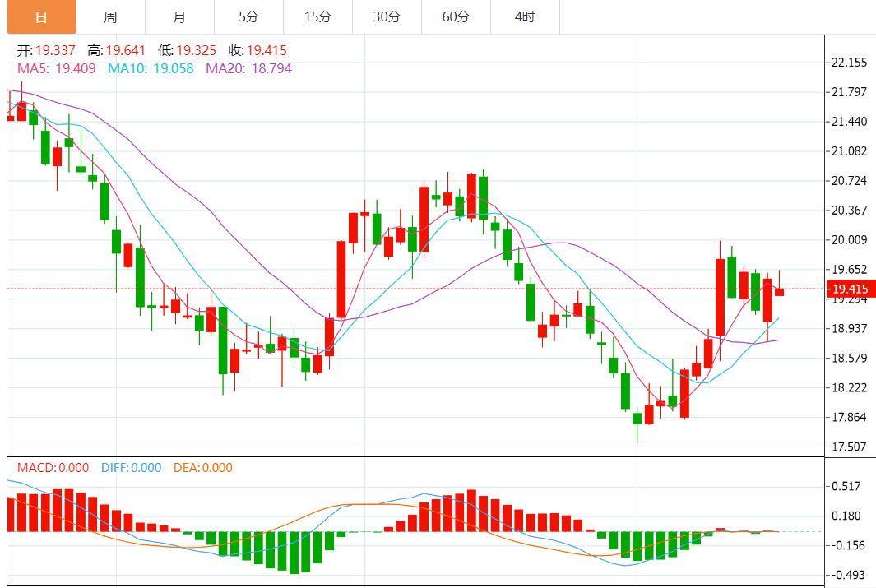
Task: Switch to the 月 monthly tab
Action: [x=179, y=17]
